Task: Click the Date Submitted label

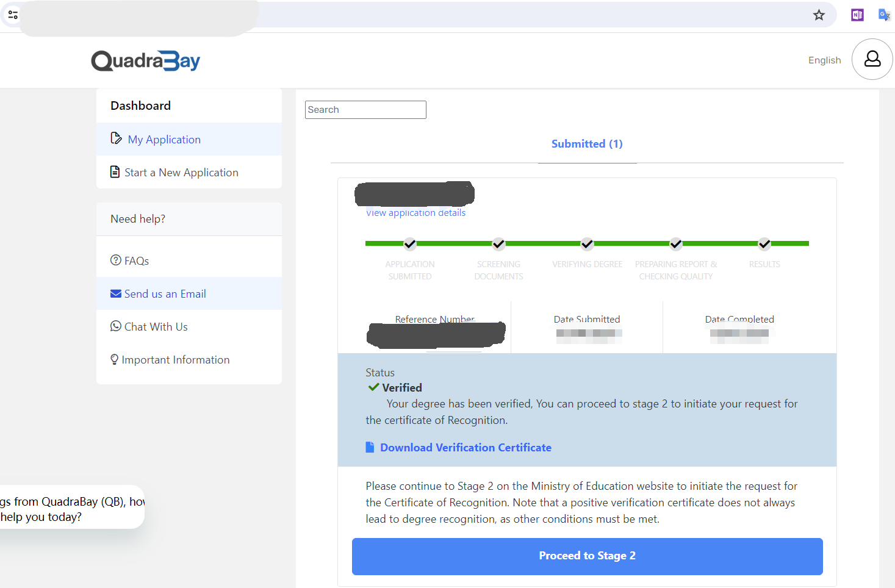Action: pyautogui.click(x=587, y=319)
